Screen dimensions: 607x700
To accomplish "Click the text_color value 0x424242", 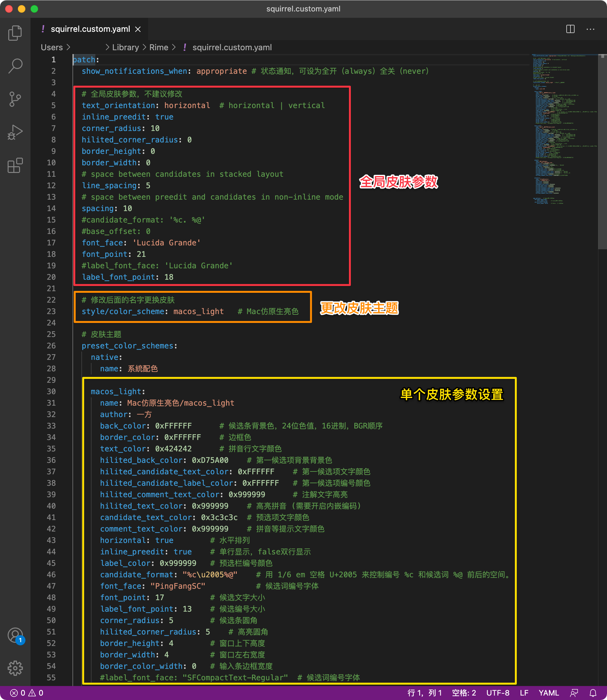I will (x=174, y=449).
